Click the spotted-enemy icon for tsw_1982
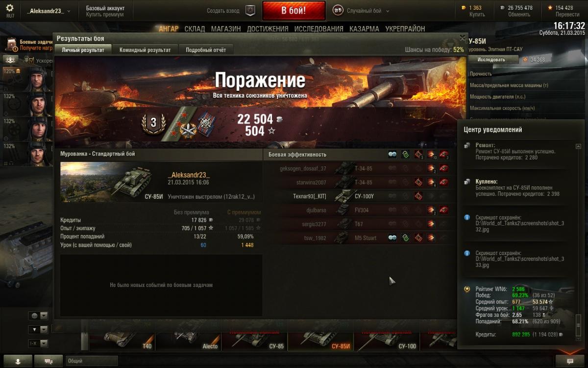This screenshot has width=588, height=368. tap(392, 237)
